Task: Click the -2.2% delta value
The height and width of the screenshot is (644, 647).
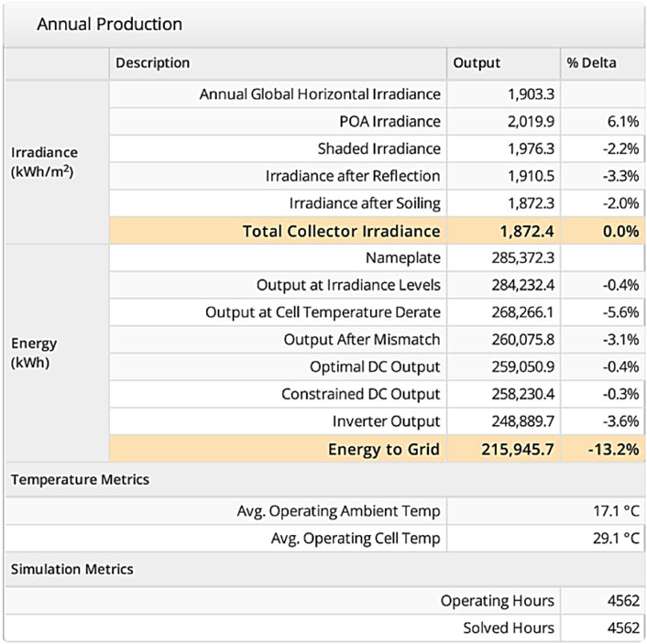Action: click(x=620, y=148)
